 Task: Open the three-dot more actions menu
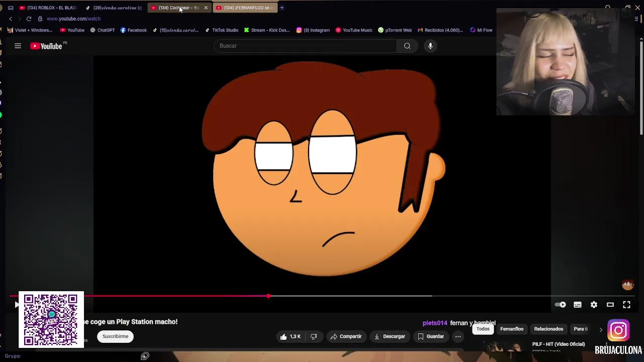458,336
